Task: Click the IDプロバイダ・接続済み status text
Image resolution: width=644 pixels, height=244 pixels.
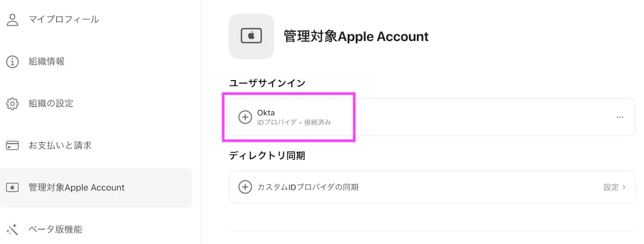Action: pyautogui.click(x=294, y=123)
